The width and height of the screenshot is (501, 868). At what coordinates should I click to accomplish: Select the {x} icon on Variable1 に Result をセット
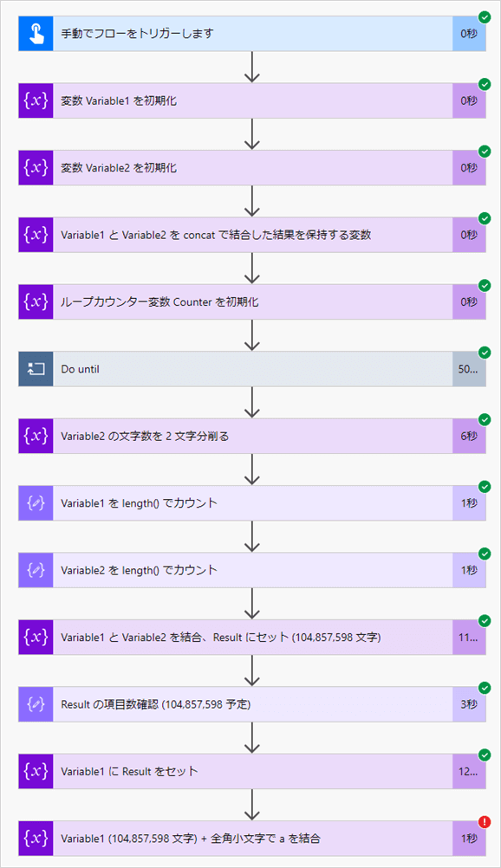(34, 771)
